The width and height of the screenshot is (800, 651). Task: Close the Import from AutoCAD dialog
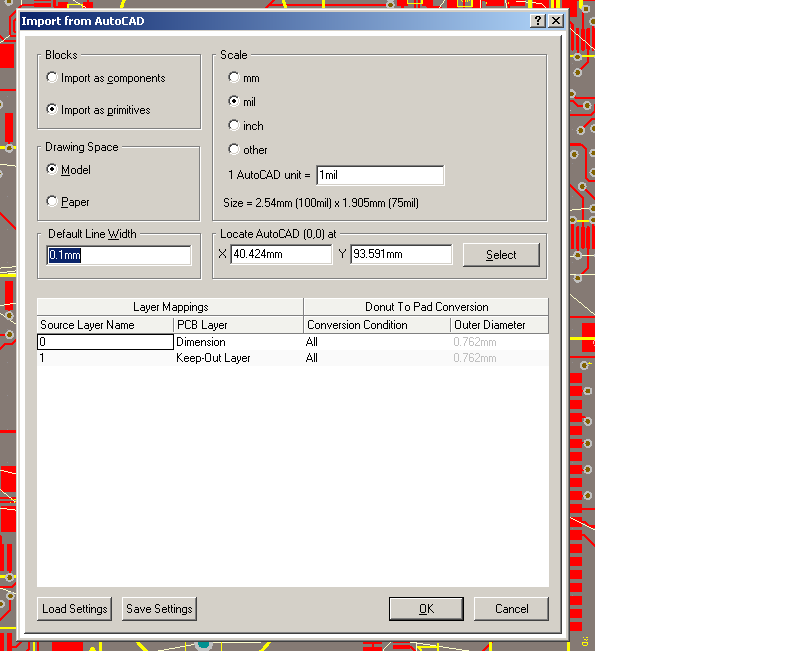coord(556,21)
